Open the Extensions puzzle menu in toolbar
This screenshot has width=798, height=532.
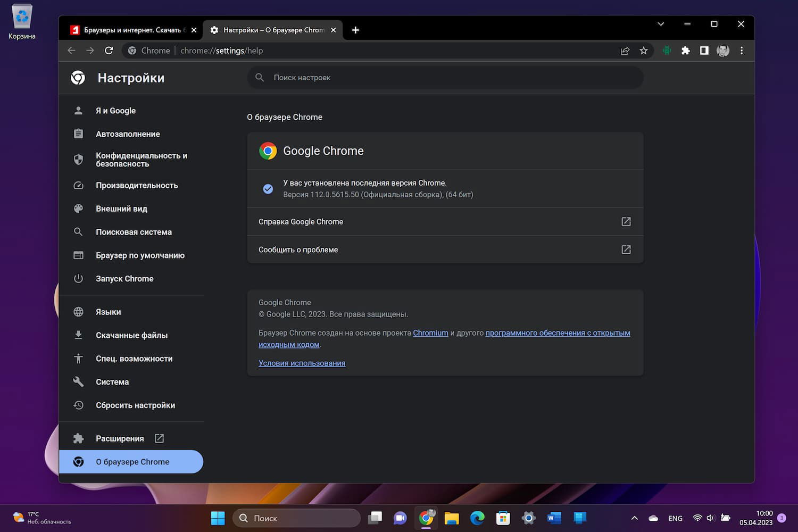686,51
